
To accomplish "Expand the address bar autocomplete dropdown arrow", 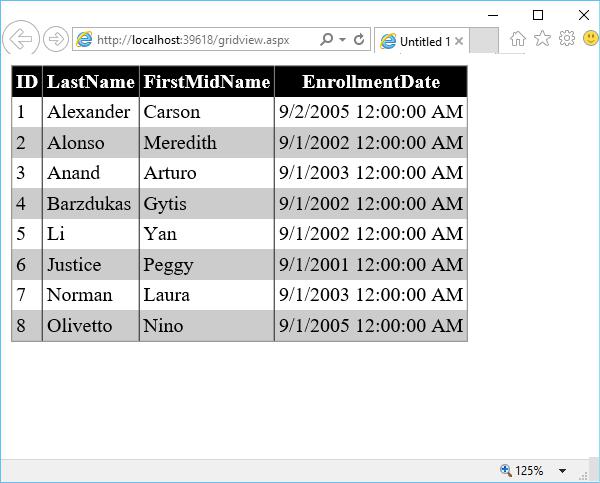I will (x=342, y=40).
